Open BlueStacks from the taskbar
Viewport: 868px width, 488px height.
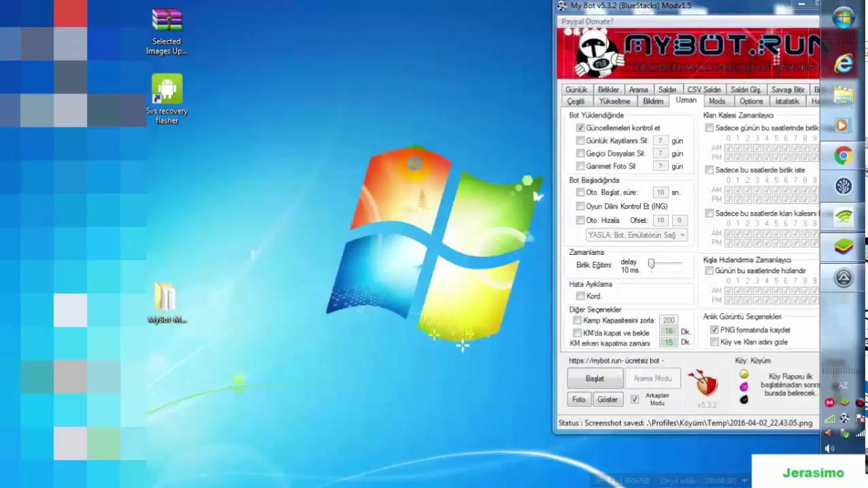coord(844,247)
